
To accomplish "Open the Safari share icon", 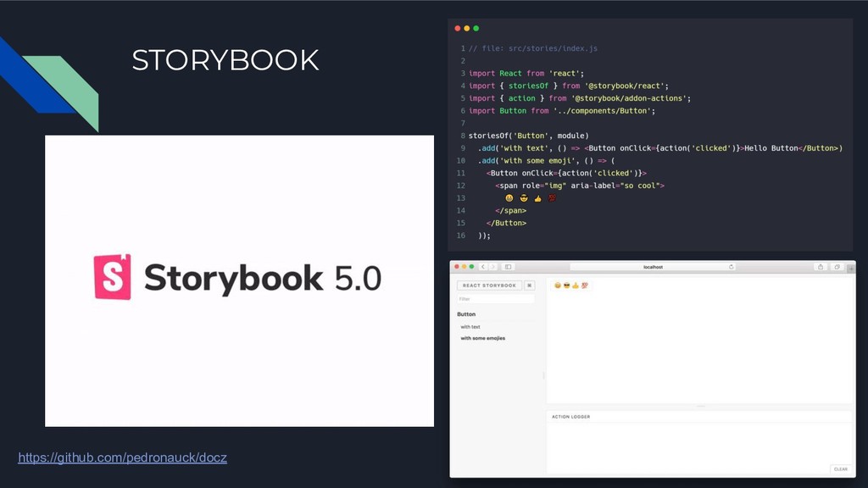I will click(821, 267).
